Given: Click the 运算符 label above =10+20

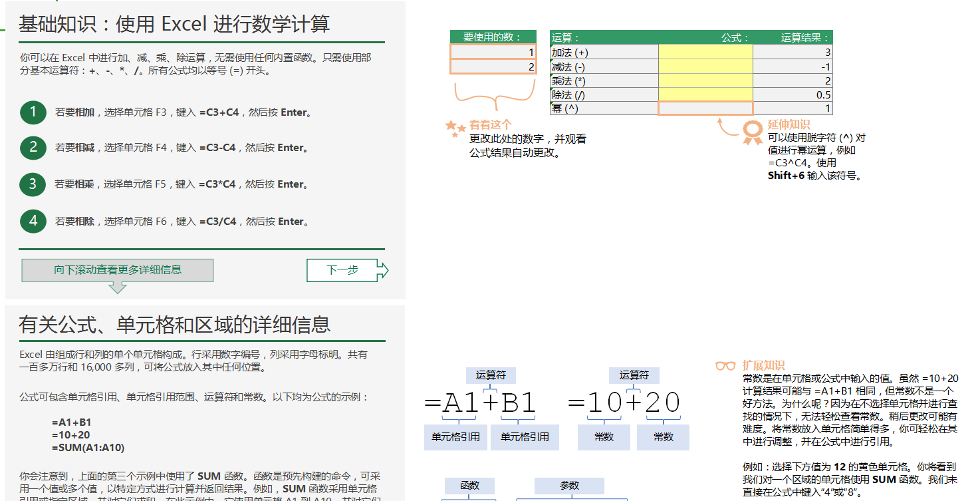Looking at the screenshot, I should pos(634,375).
